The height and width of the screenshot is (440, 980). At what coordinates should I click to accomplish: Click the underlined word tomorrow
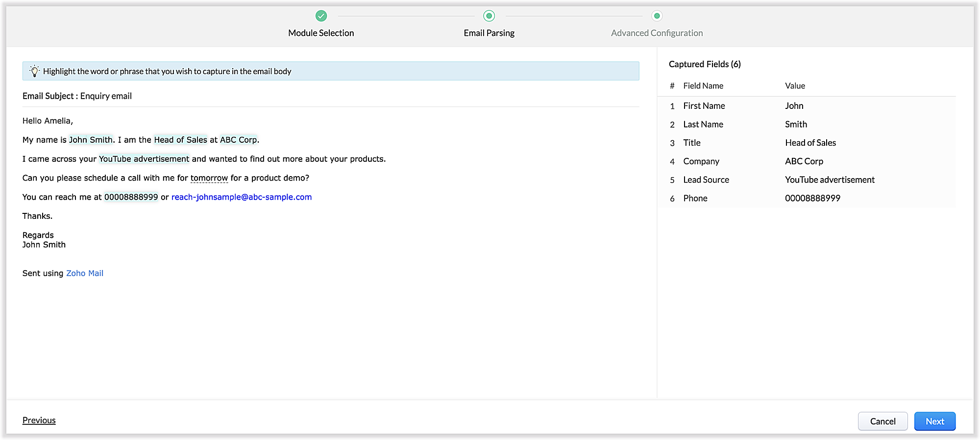click(x=209, y=178)
